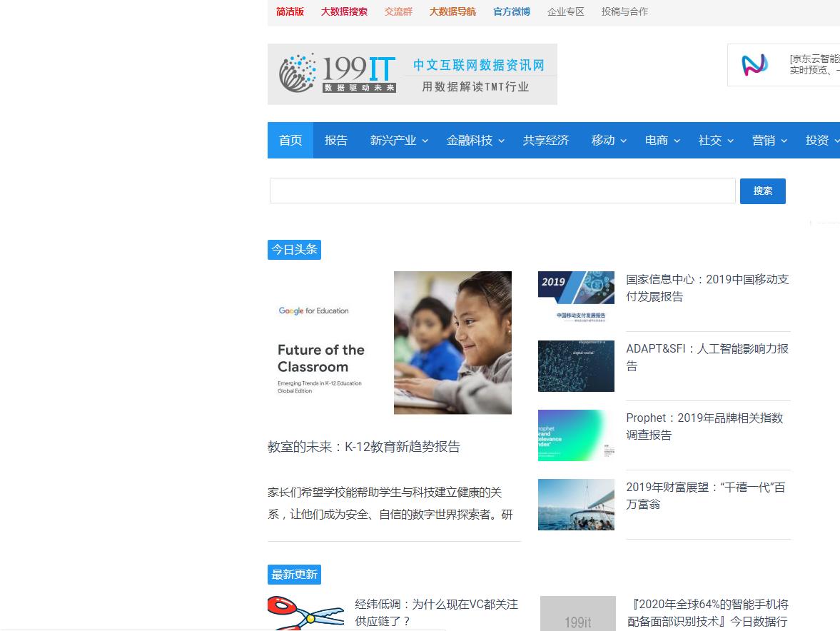The height and width of the screenshot is (631, 840).
Task: Open the Future of the Classroom cover image
Action: click(390, 343)
